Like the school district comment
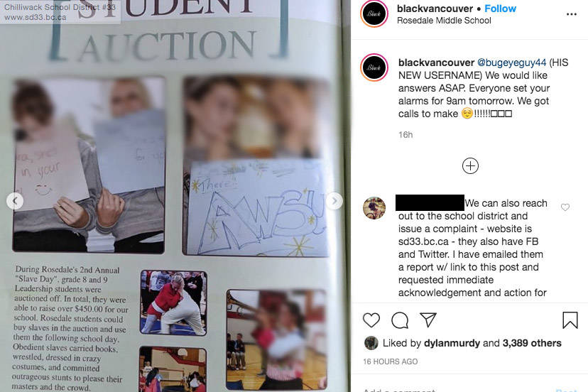 coord(565,207)
